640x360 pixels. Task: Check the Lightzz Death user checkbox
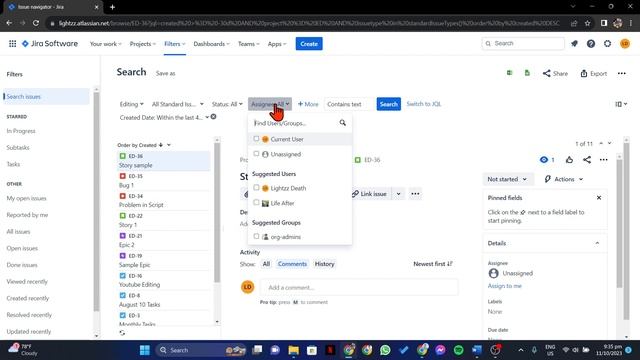click(256, 188)
